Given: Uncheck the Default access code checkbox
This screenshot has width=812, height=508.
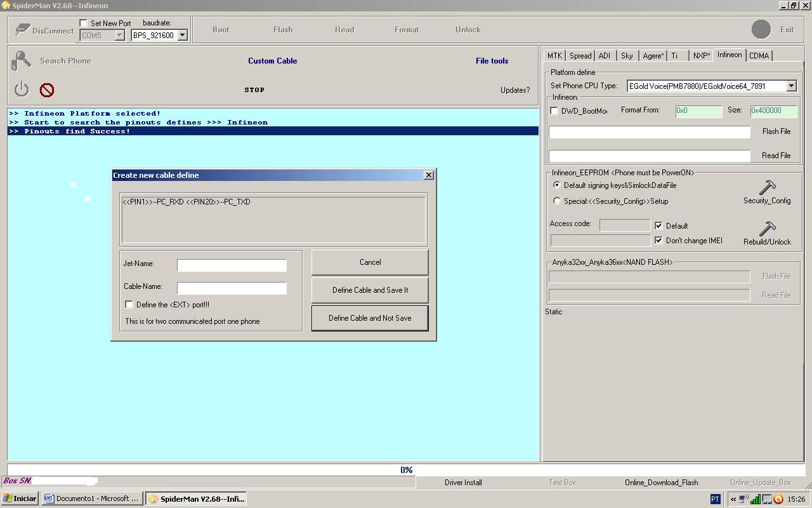Looking at the screenshot, I should pos(658,225).
